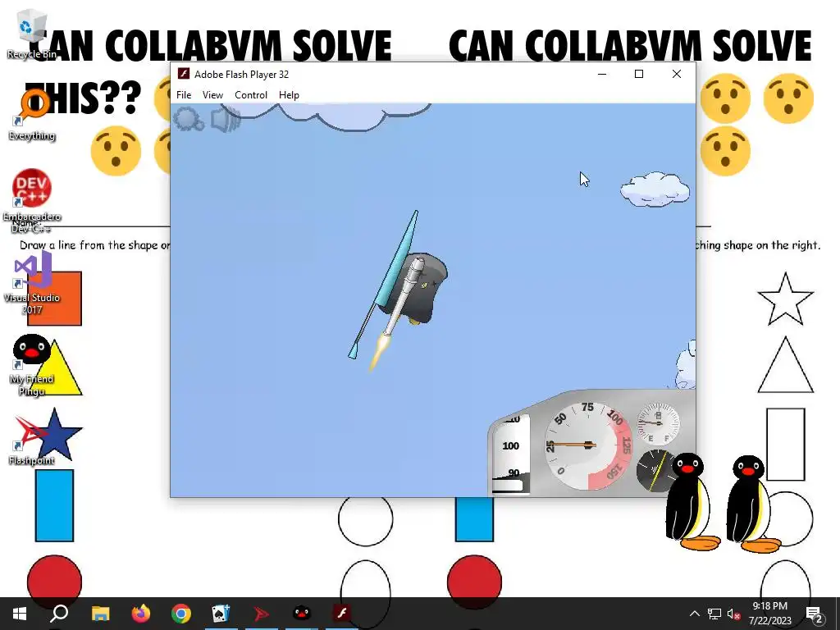Open Visual Studio 2017 desktop shortcut
Screen dimensions: 840x630
(x=32, y=284)
